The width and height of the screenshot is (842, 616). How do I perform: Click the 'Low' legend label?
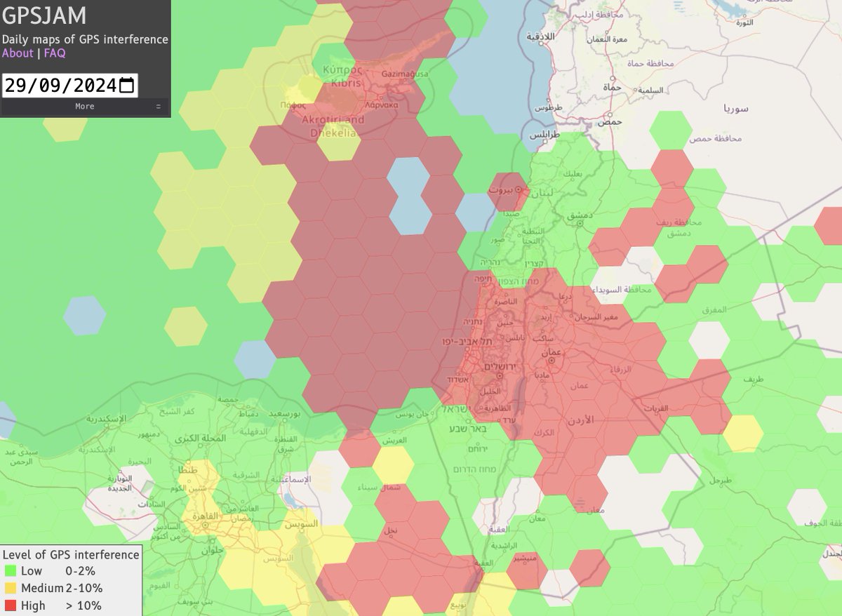click(x=32, y=571)
